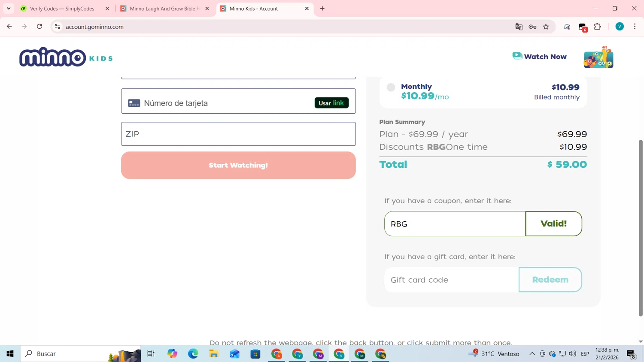644x362 pixels.
Task: Open the planet VPN extension icon
Action: pyautogui.click(x=567, y=27)
